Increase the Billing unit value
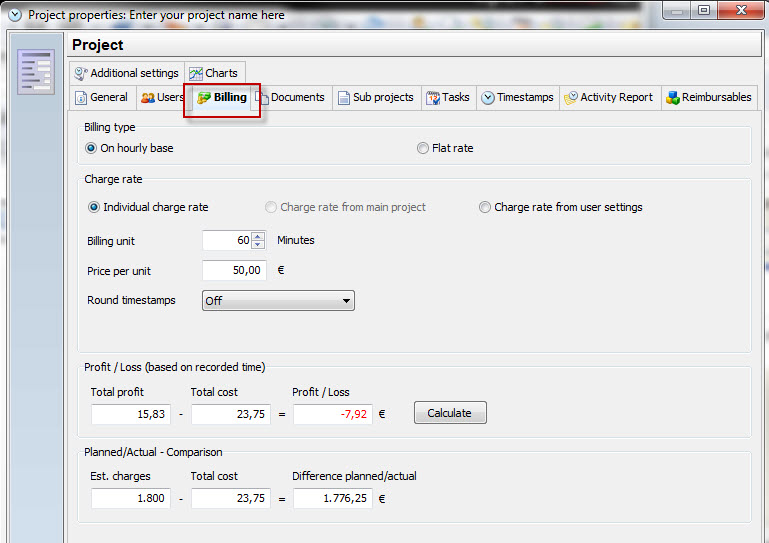This screenshot has height=543, width=769. click(x=258, y=236)
